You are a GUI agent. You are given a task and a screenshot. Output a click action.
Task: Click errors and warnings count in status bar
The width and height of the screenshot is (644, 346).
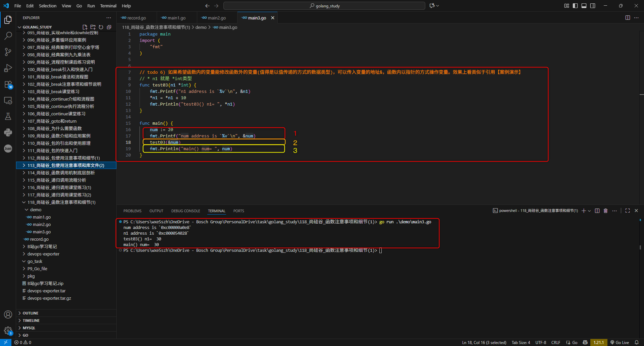coord(23,343)
